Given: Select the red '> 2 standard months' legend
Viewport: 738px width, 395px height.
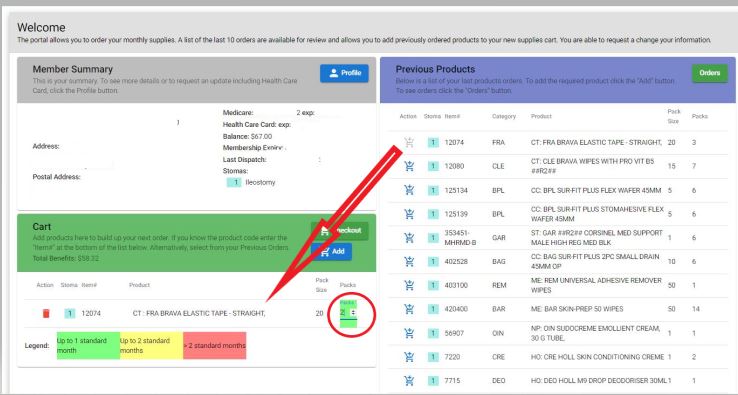Looking at the screenshot, I should tap(215, 346).
